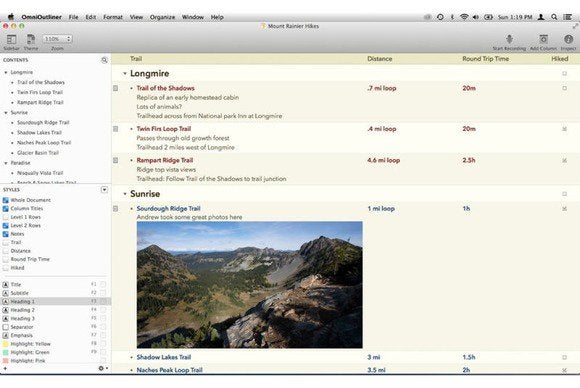Click the Bluetooth status icon

(452, 17)
